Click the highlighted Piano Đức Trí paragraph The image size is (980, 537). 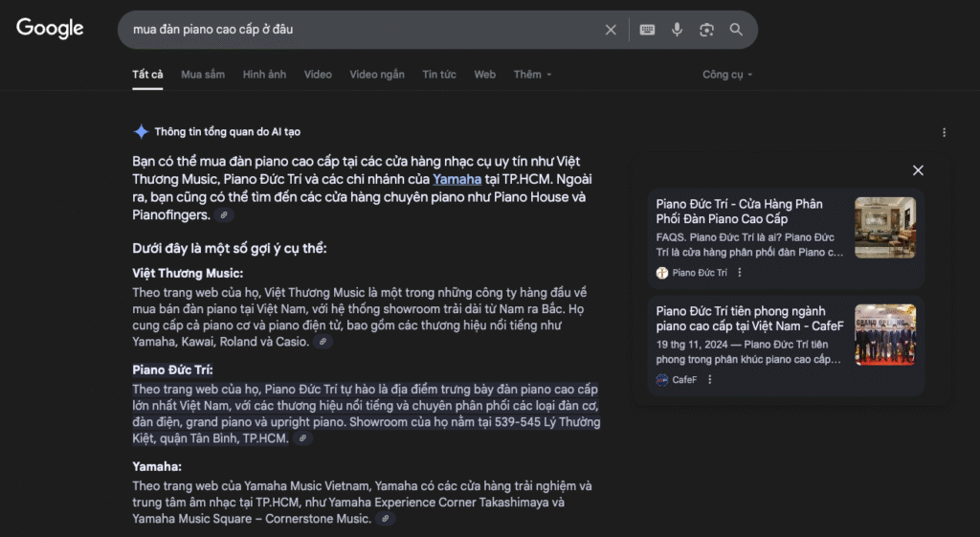[367, 414]
